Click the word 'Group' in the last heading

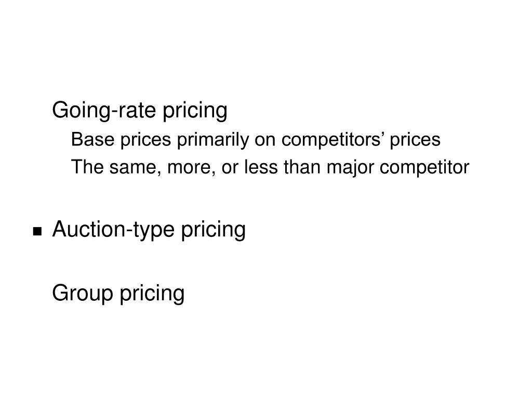[x=83, y=294]
